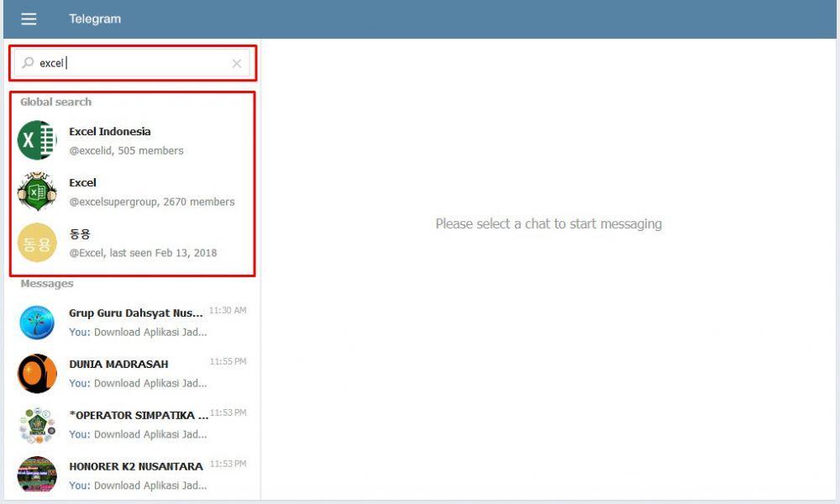Open the yellow 동용 user avatar
Screen dimensions: 840x504
(37, 243)
